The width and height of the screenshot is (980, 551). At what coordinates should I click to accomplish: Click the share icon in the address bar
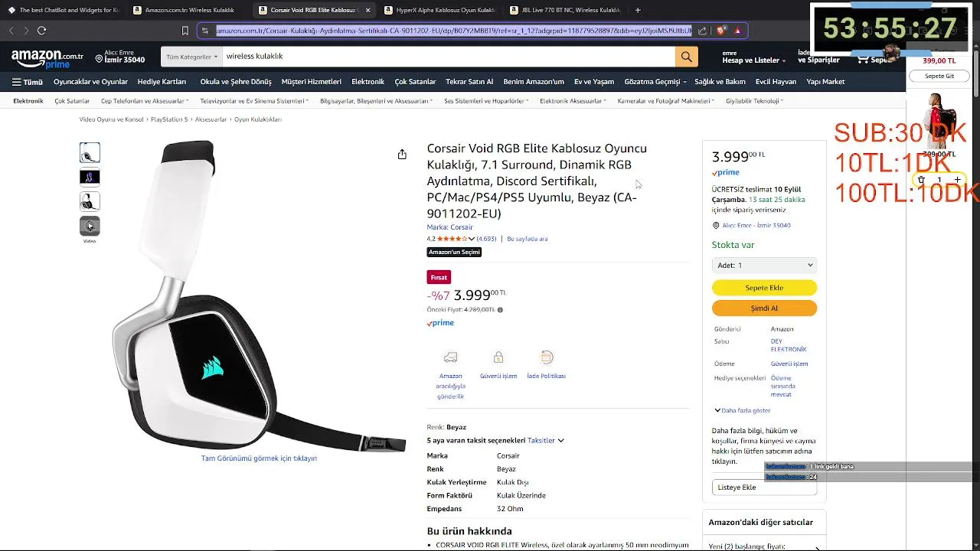702,31
